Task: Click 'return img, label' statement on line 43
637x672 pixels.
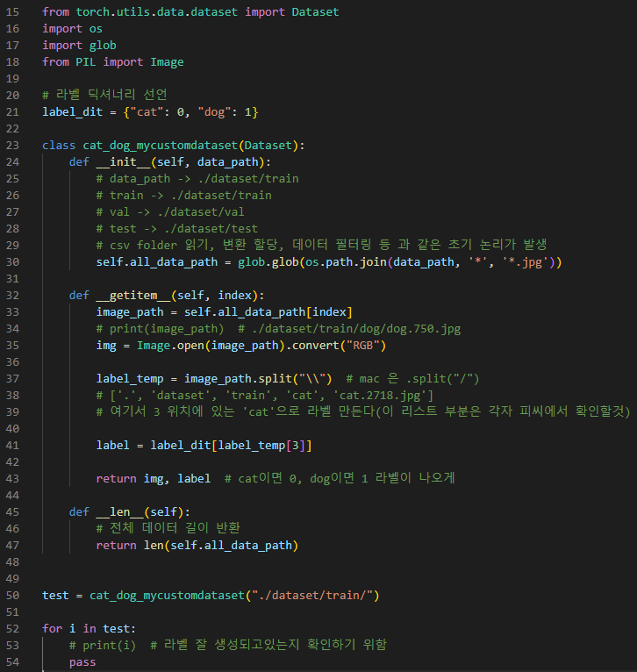Action: 153,479
